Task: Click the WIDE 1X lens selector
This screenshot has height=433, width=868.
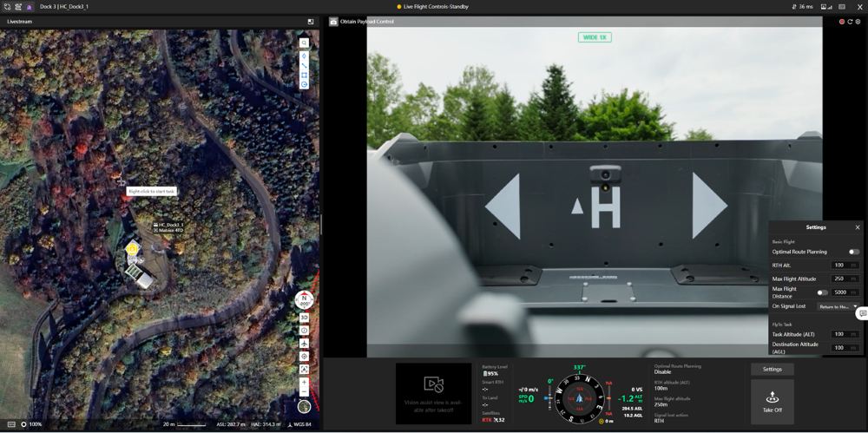Action: coord(595,37)
